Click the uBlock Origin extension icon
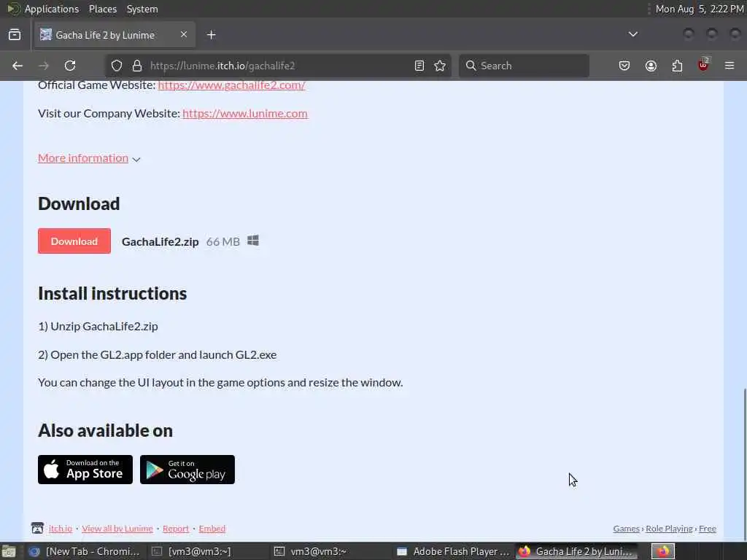This screenshot has width=747, height=560. (703, 65)
